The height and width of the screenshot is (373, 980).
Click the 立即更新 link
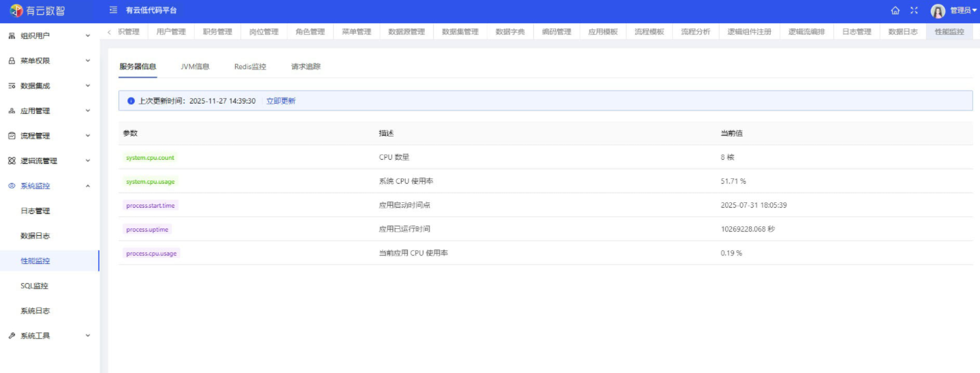pos(281,101)
